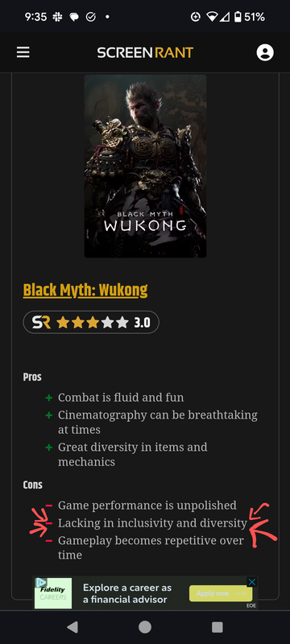Tap the Android home circle button
The image size is (290, 644).
(145, 627)
